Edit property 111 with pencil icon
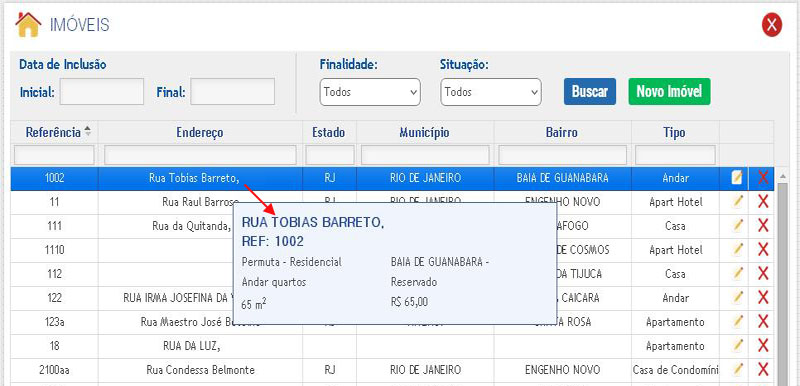Image resolution: width=800 pixels, height=386 pixels. coord(737,226)
